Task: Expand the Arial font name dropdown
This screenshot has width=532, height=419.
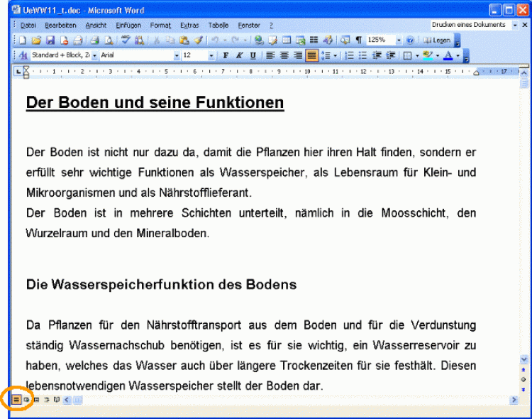Action: [x=177, y=55]
